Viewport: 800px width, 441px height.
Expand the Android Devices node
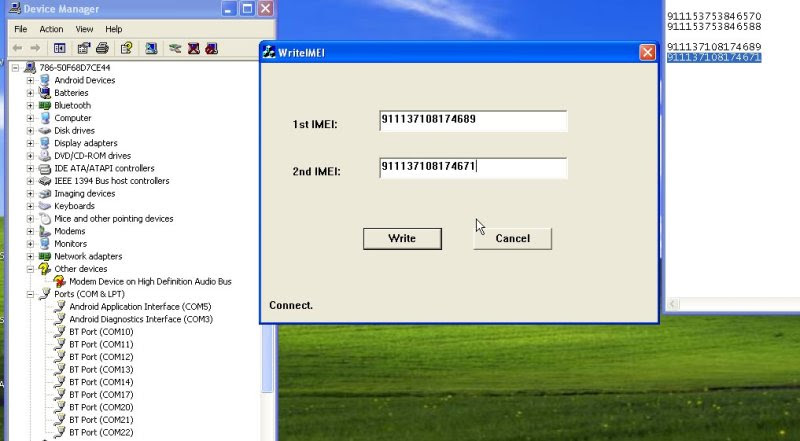coord(30,80)
